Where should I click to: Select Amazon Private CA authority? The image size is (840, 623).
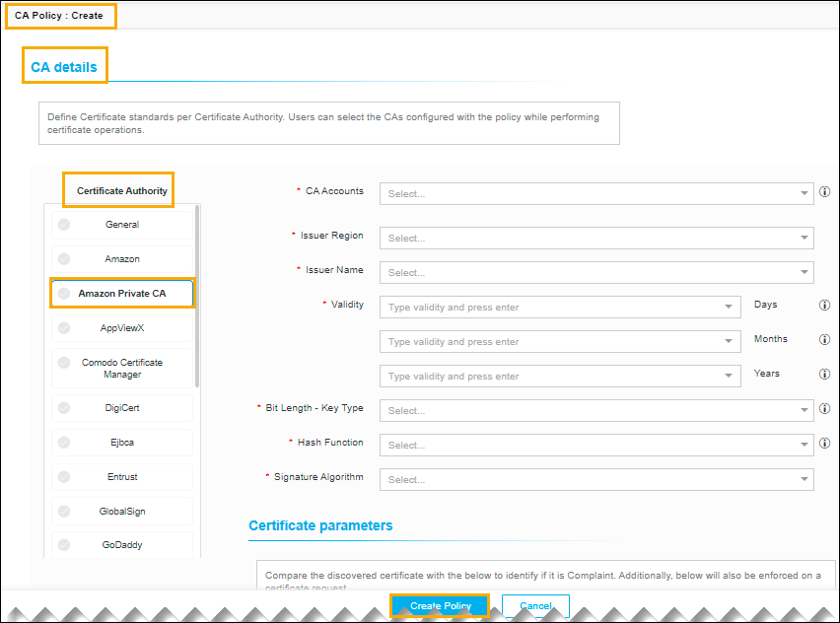click(122, 294)
